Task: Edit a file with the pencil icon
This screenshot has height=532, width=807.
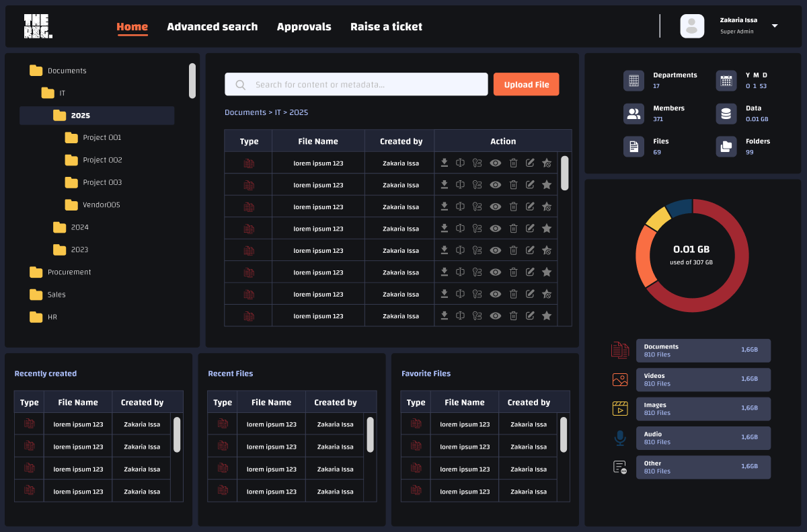Action: pos(530,163)
